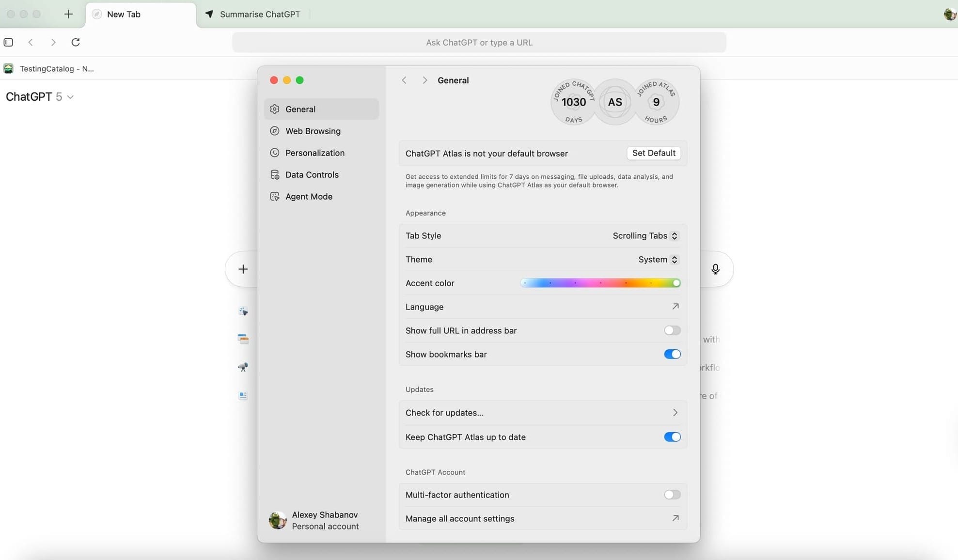The width and height of the screenshot is (958, 560).
Task: Enable Multi-factor authentication toggle
Action: pos(672,495)
